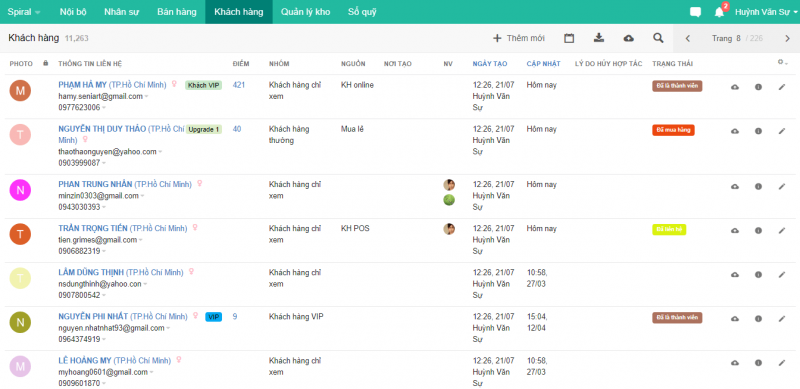Sort by Ngày tạo column header
The height and width of the screenshot is (389, 800).
[490, 63]
